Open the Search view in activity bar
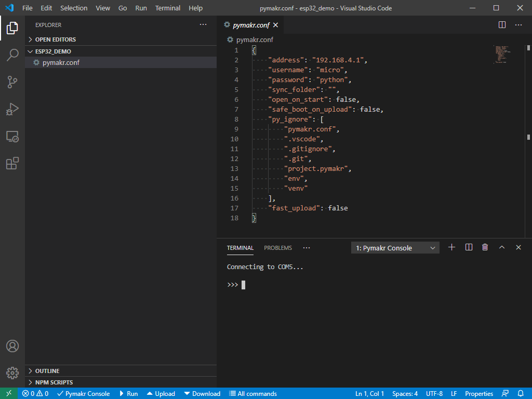Image resolution: width=532 pixels, height=399 pixels. (12, 55)
